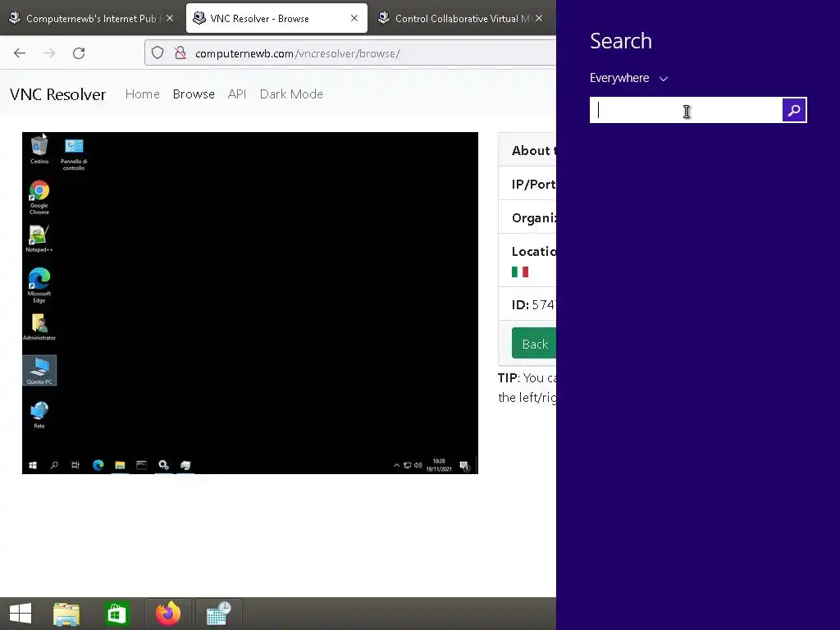Click the settings gear in remote taskbar
Image resolution: width=840 pixels, height=630 pixels.
163,465
